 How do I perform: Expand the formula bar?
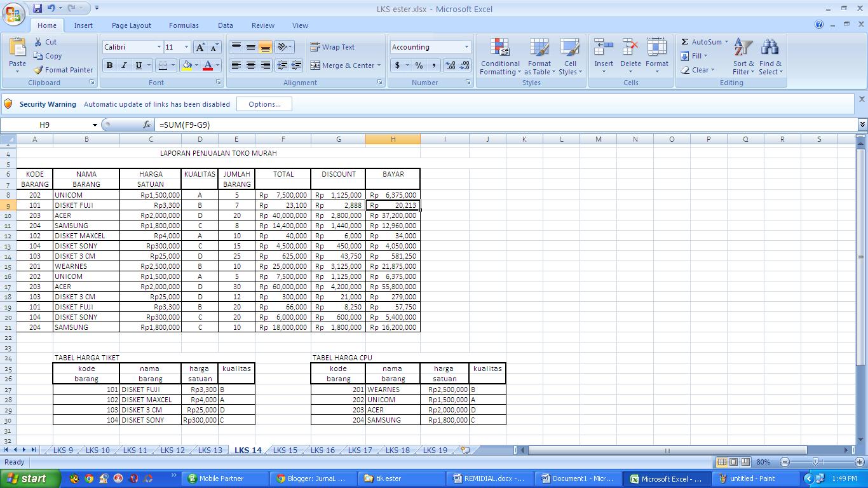862,125
